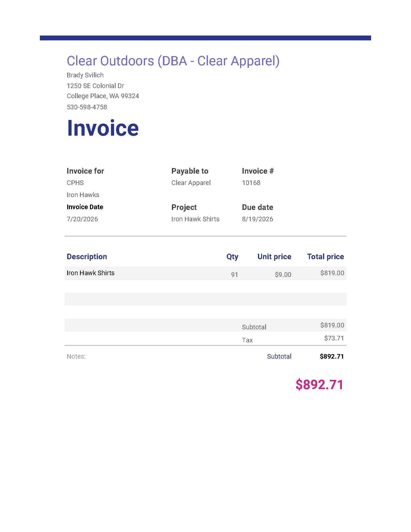This screenshot has width=411, height=532.
Task: Click the large Invoice heading
Action: point(103,128)
